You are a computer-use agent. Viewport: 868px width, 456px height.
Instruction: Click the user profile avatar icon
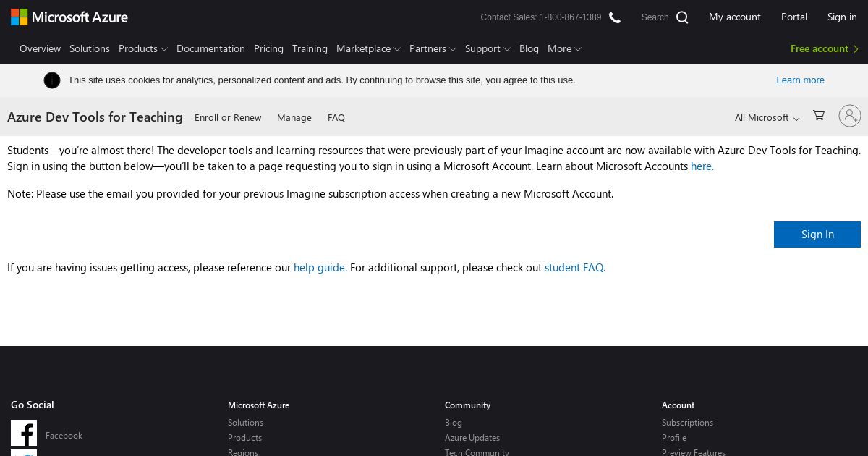pyautogui.click(x=850, y=116)
